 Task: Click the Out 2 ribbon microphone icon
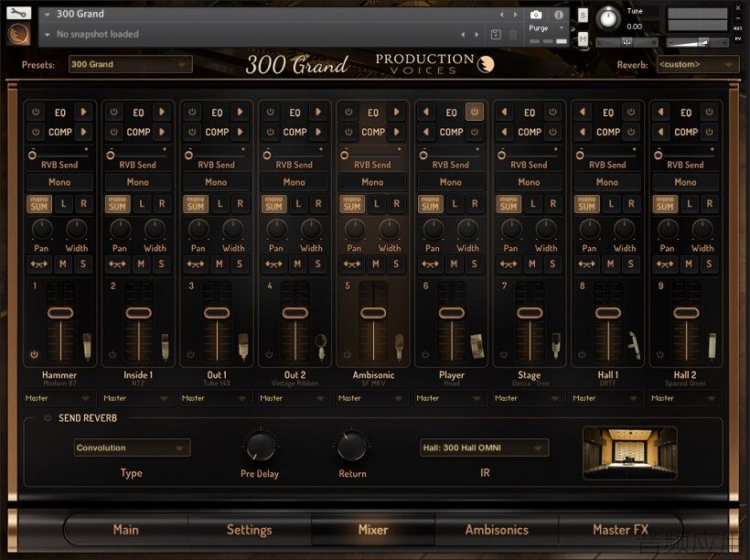(321, 347)
